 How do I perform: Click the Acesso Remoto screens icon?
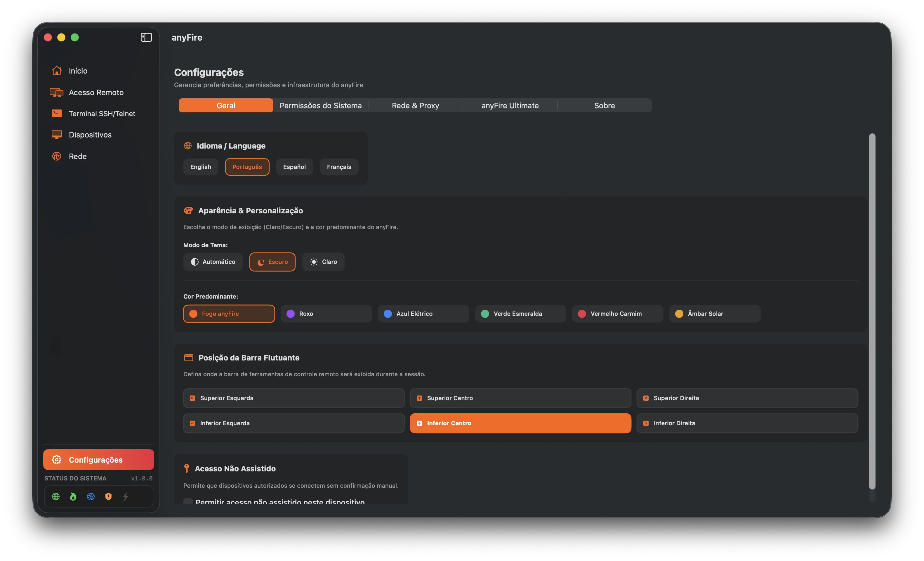[56, 92]
